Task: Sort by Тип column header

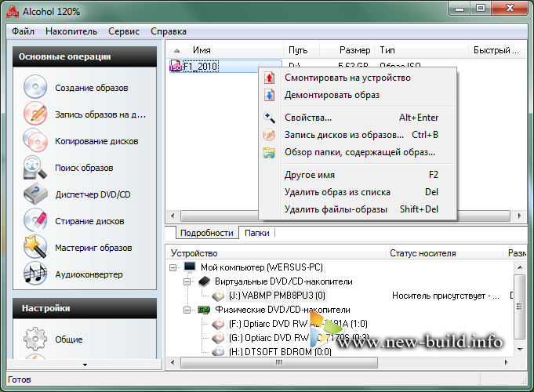Action: point(422,50)
